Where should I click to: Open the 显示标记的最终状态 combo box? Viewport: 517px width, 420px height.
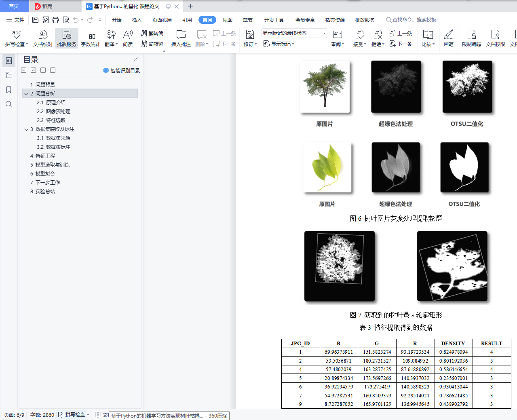[x=294, y=33]
